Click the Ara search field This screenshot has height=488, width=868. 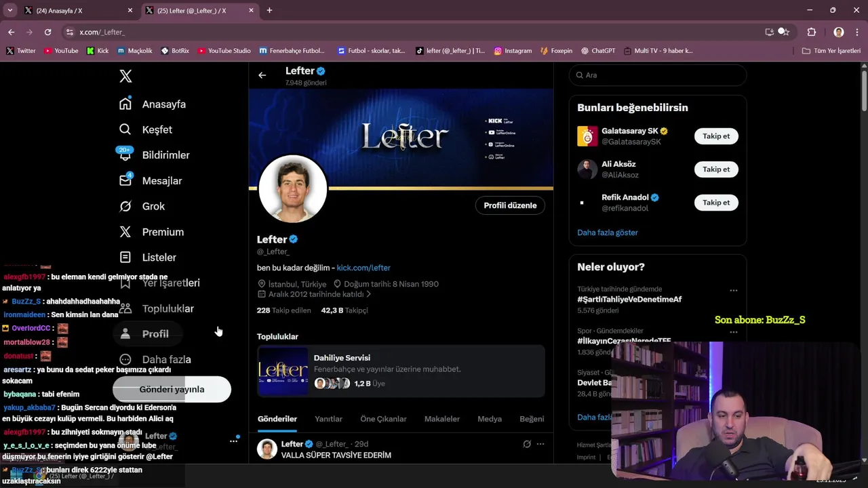658,75
